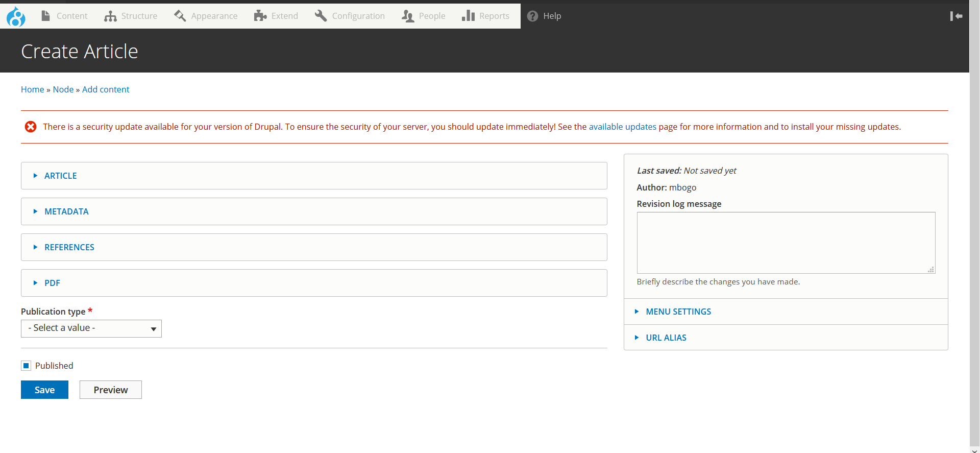This screenshot has height=453, width=980.
Task: Click the Content page icon in toolbar
Action: click(x=46, y=16)
